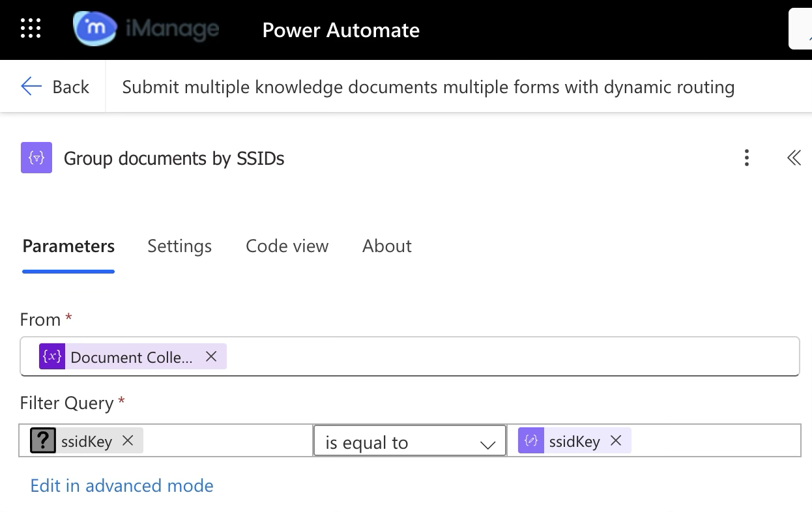Go back using the Back button

click(55, 87)
